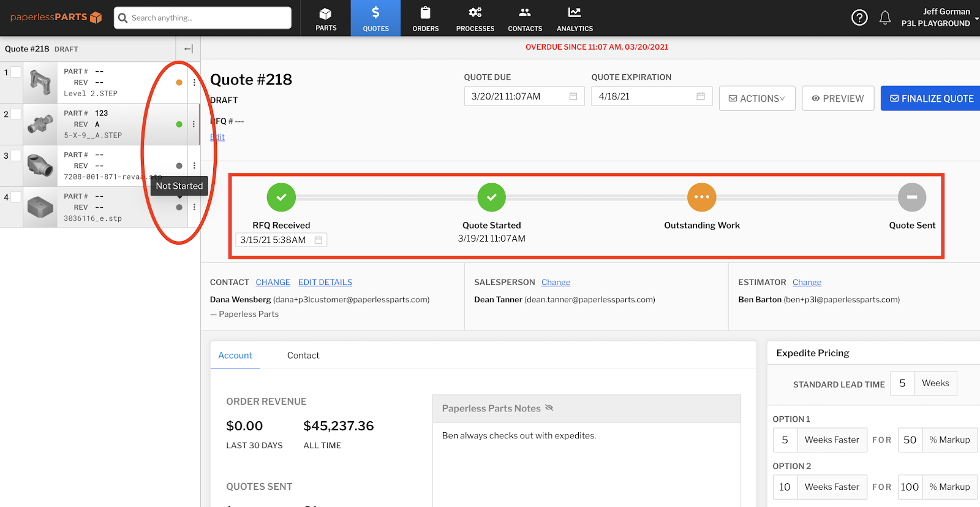Open options menu for part 123
This screenshot has height=507, width=980.
point(194,124)
